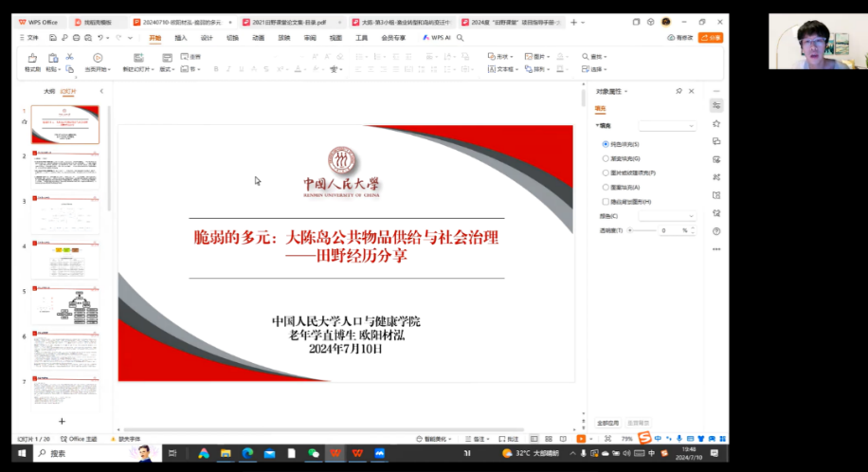Image resolution: width=868 pixels, height=472 pixels.
Task: Adjust the transparency slider
Action: pyautogui.click(x=631, y=230)
